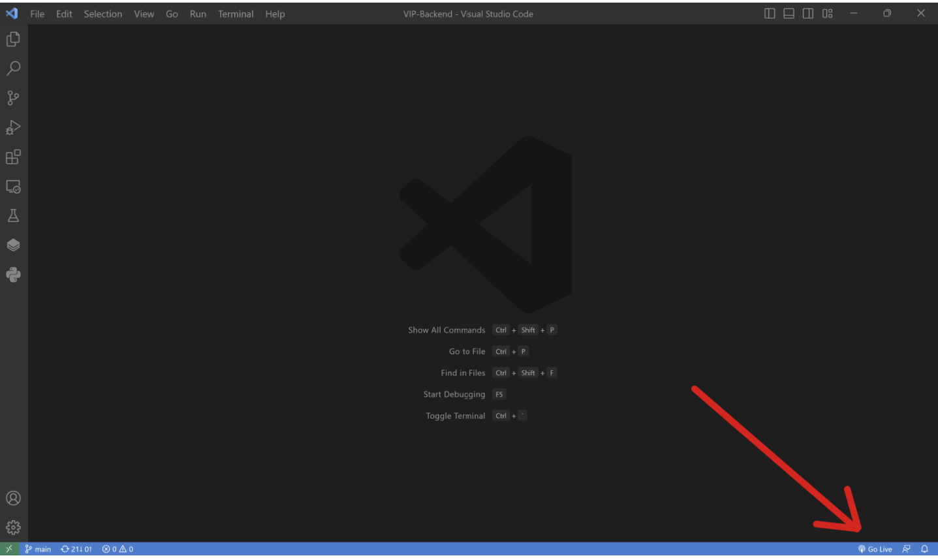Screen dimensions: 938x560
Task: Switch branch via main in status bar
Action: pos(38,549)
